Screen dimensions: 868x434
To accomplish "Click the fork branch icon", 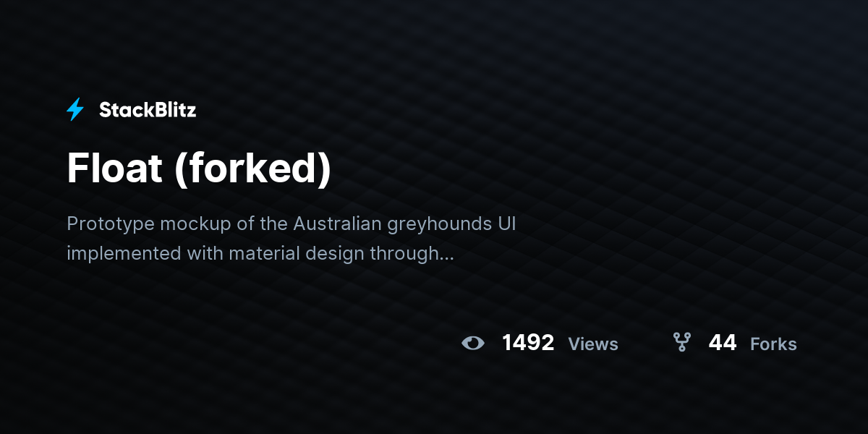I will 681,342.
